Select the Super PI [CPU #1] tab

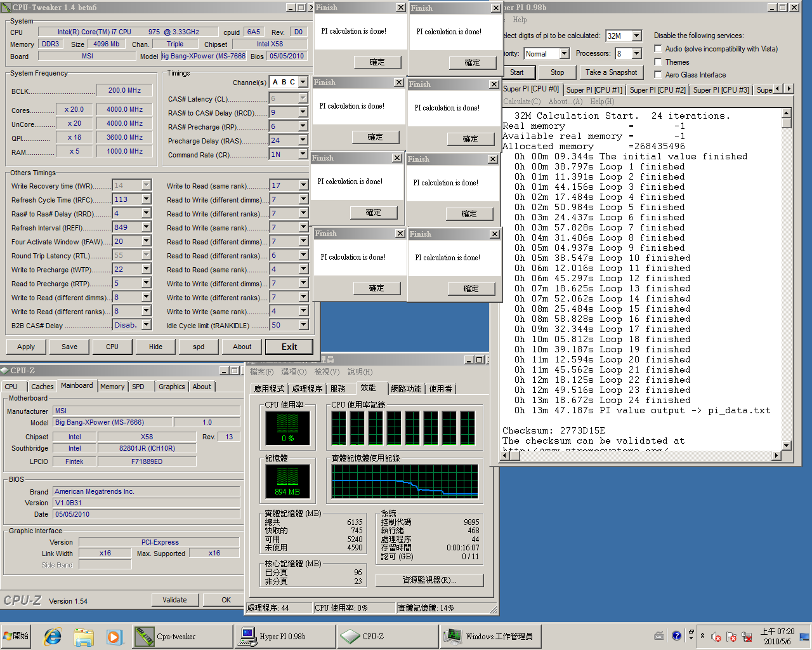(x=594, y=90)
